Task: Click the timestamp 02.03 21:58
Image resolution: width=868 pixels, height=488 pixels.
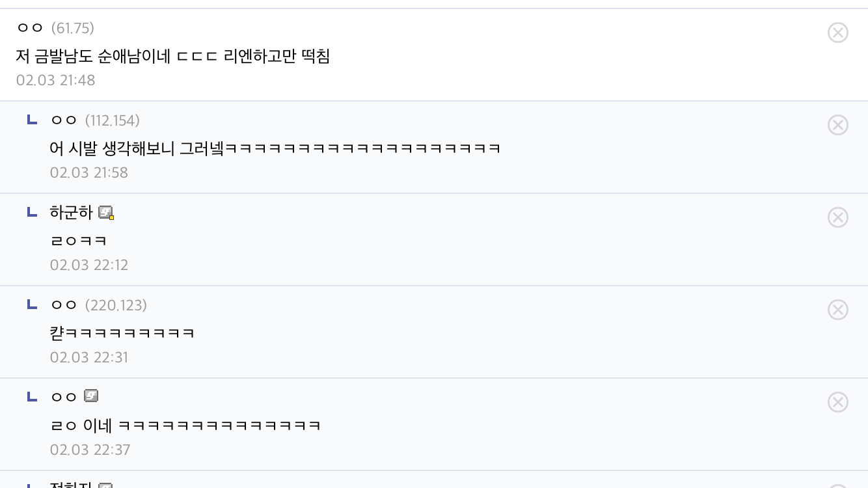Action: (x=89, y=172)
